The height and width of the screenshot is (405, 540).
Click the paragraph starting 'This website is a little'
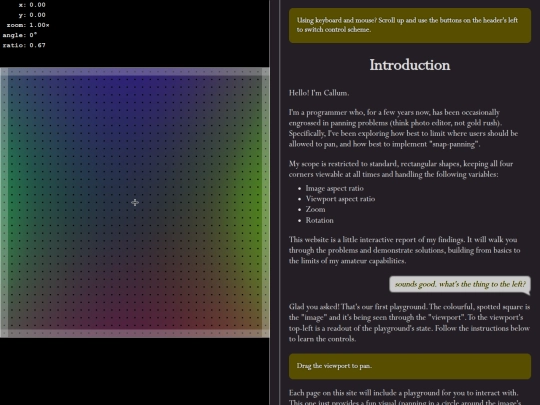tap(404, 250)
